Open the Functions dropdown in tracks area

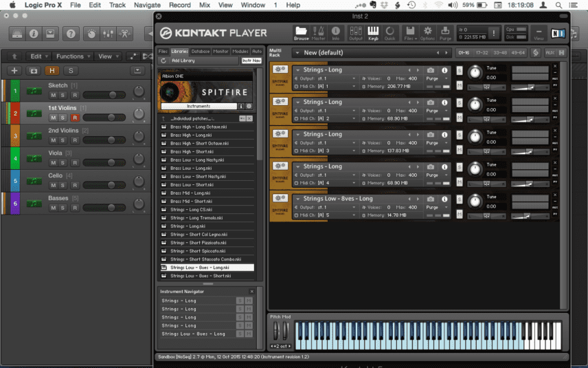73,56
